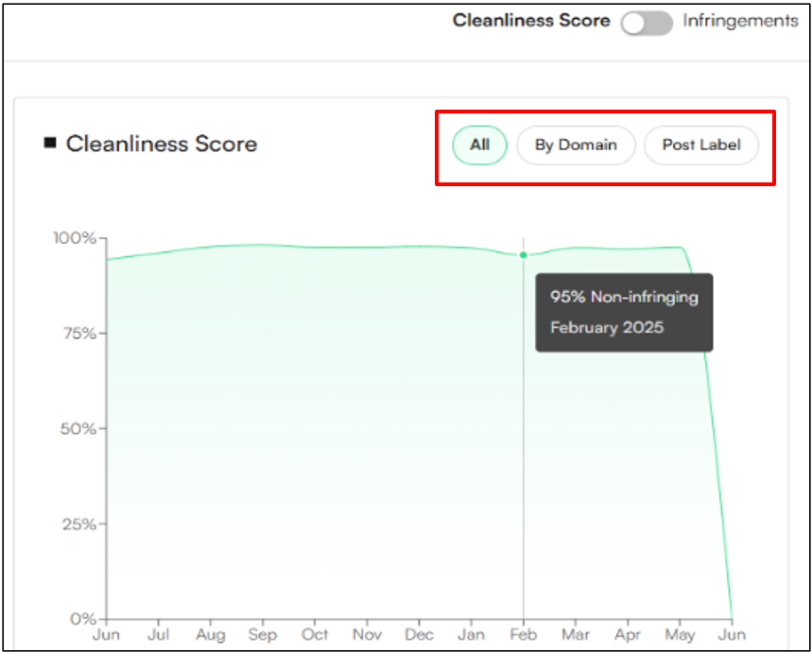The height and width of the screenshot is (653, 812).
Task: Toggle the Cleanliness Score / Infringements switch
Action: click(647, 23)
